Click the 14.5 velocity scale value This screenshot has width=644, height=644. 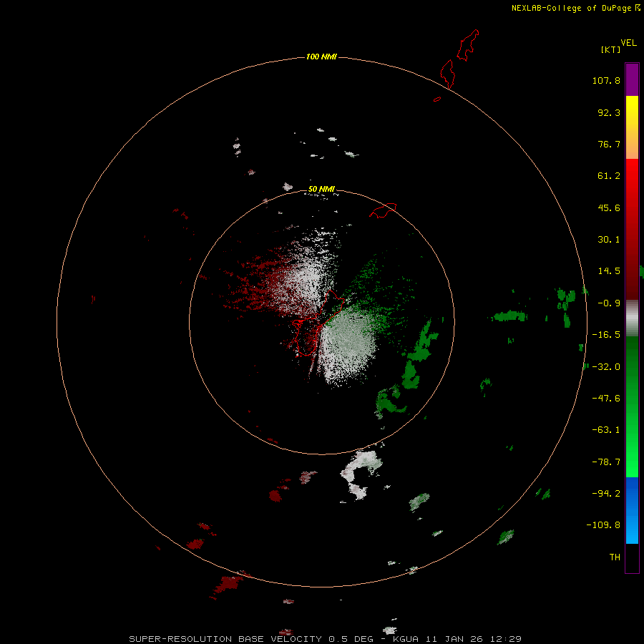click(609, 271)
